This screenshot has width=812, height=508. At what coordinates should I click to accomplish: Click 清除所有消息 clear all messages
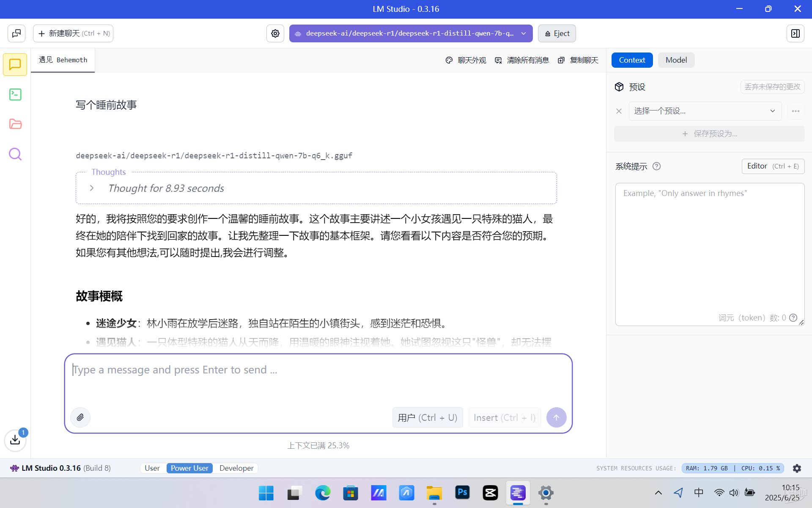521,60
